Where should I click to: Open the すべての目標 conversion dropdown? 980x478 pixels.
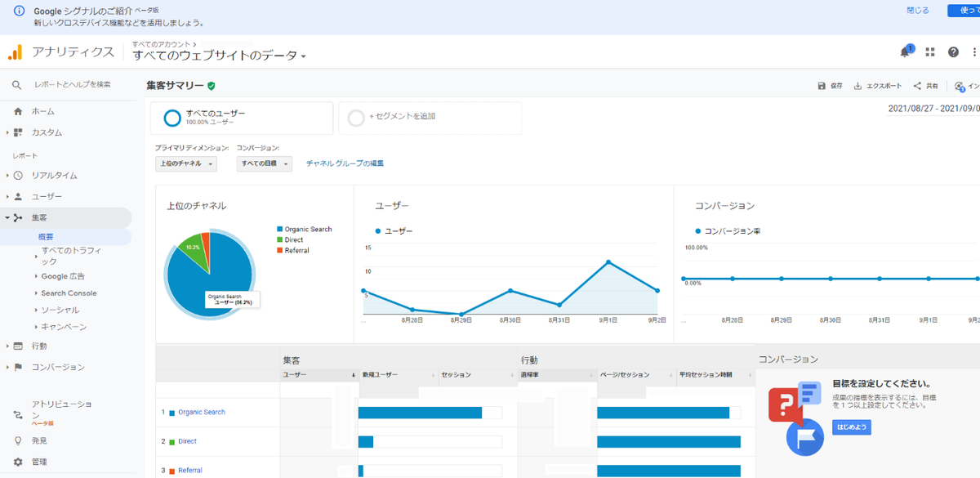point(265,163)
